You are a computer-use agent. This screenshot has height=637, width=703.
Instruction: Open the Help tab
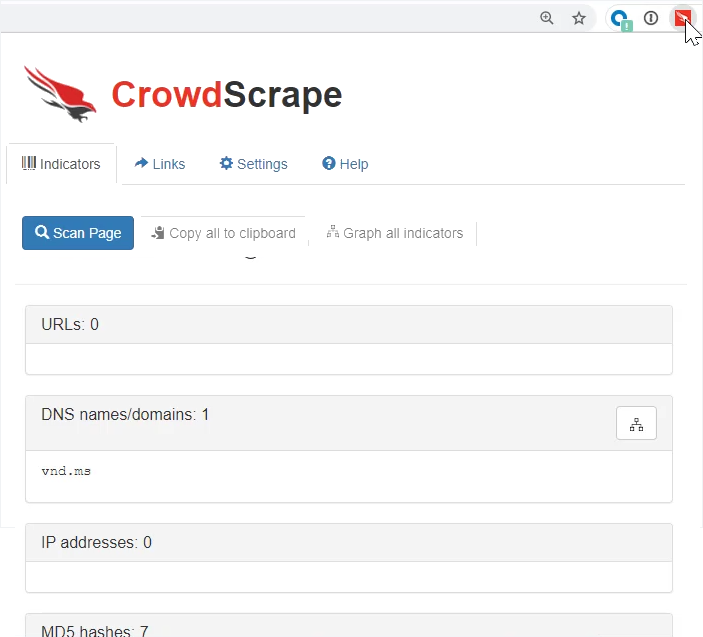tap(345, 164)
